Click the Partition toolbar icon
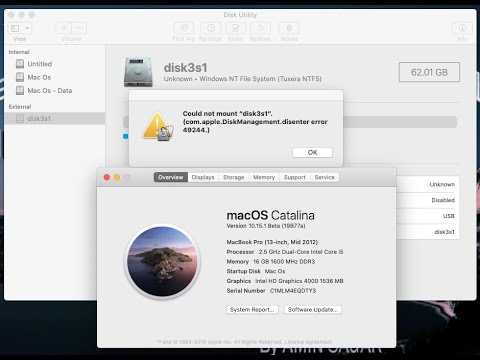Viewport: 480px width, 360px height. 211,28
